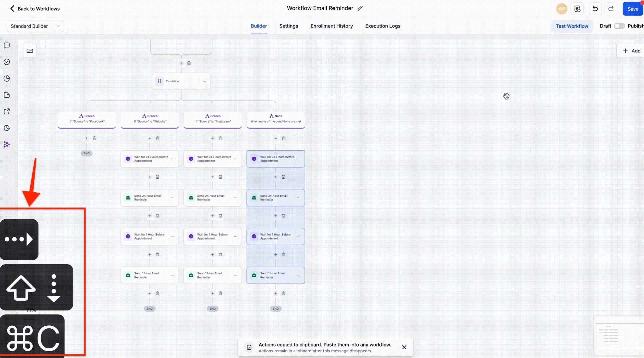Select the Instagram source branch node
The width and height of the screenshot is (644, 358).
pyautogui.click(x=212, y=119)
